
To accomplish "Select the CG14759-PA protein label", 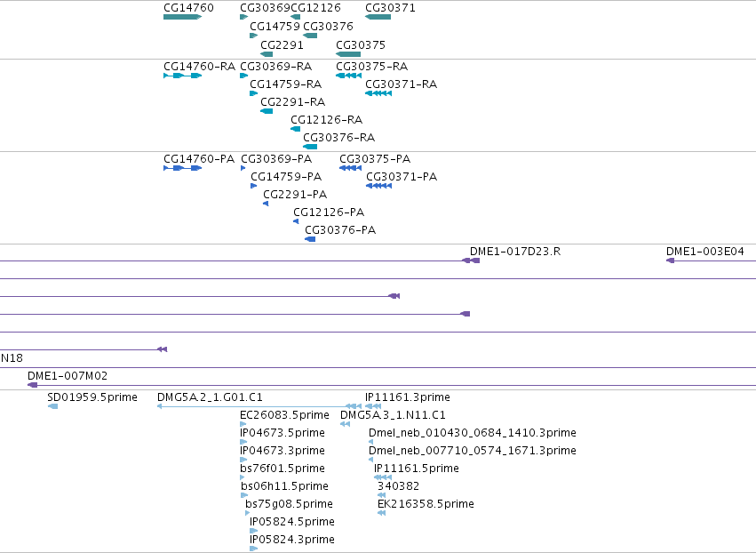I will tap(286, 177).
